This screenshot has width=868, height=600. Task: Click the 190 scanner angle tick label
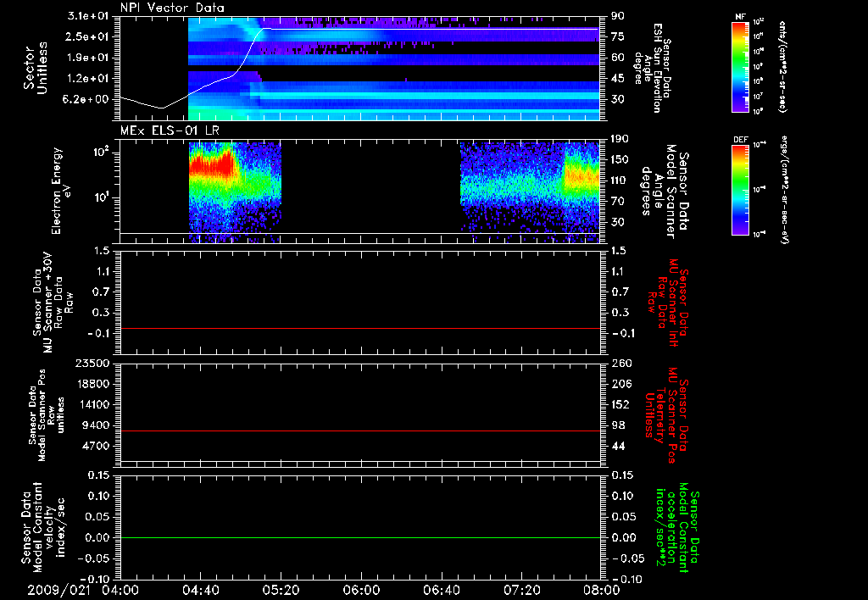[x=620, y=138]
